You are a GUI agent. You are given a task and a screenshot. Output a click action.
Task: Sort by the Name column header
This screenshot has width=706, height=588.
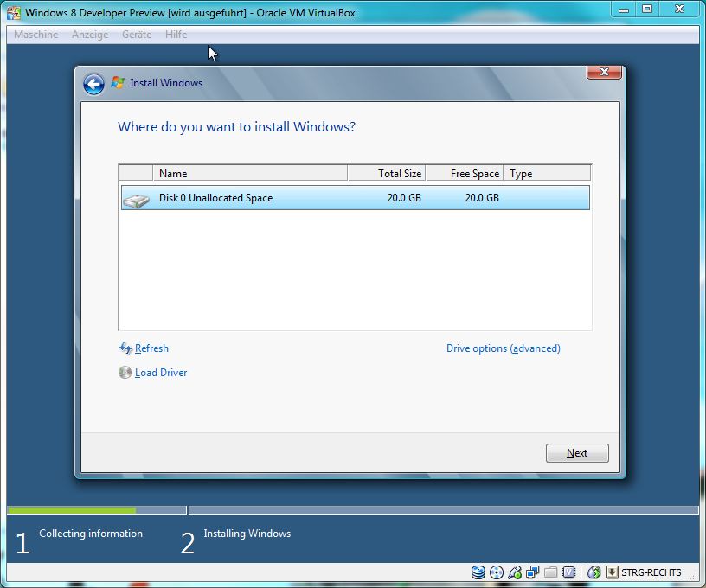point(250,173)
